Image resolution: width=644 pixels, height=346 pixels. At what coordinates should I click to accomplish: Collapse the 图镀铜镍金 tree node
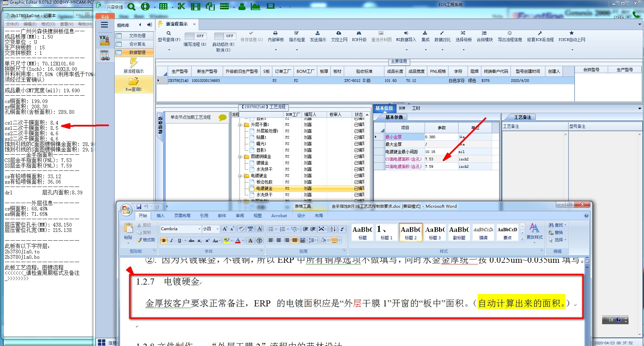(240, 157)
